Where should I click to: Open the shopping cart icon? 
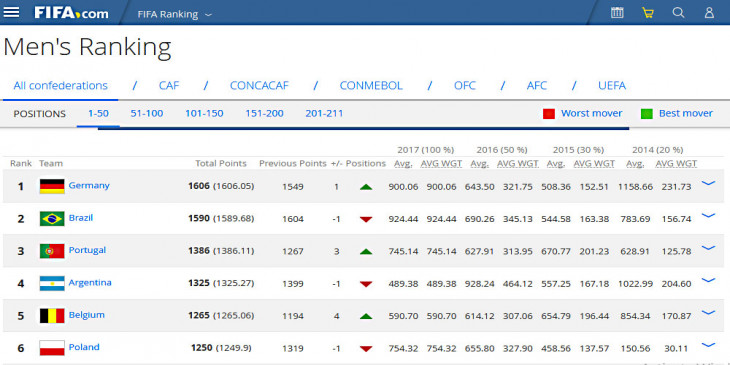(648, 13)
